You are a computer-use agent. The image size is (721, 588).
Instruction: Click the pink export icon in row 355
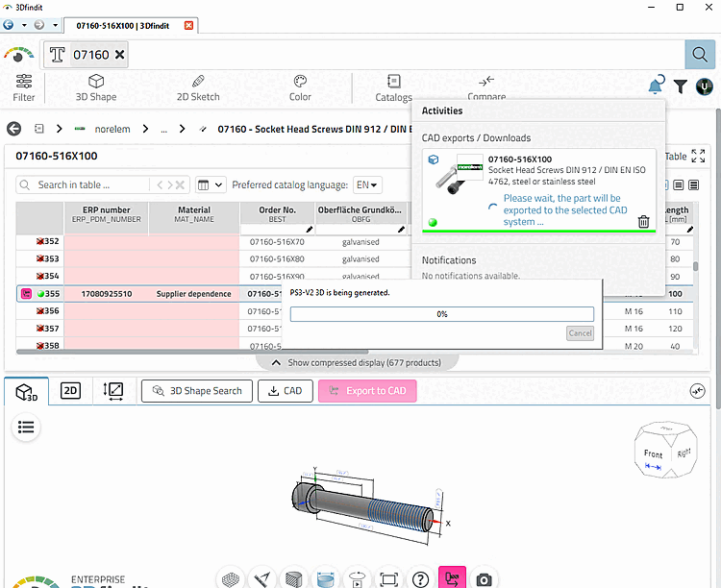click(26, 294)
